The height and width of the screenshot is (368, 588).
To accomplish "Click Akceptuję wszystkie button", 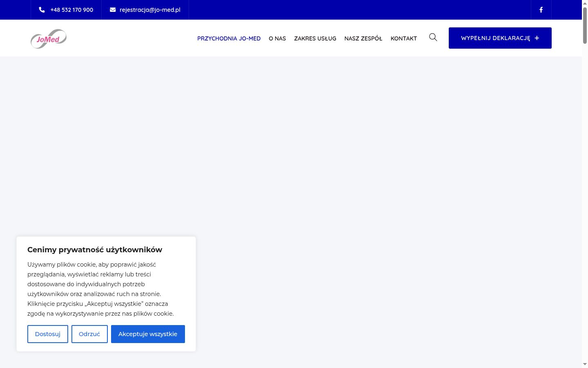I will pos(148,334).
